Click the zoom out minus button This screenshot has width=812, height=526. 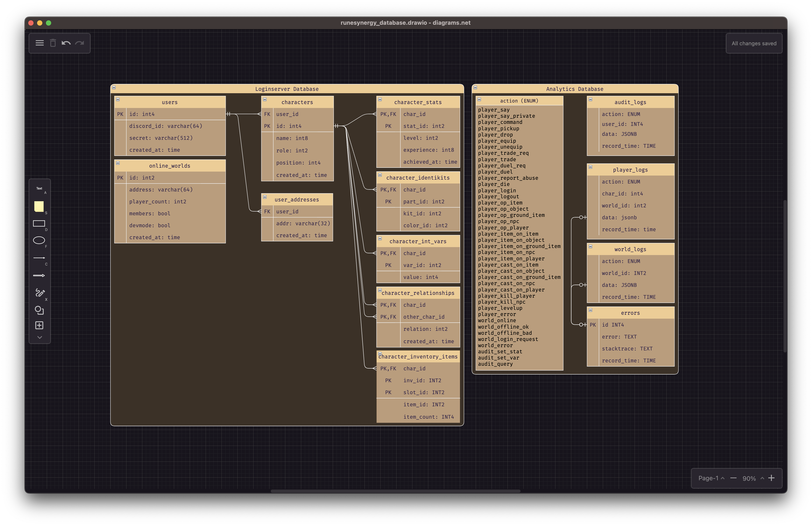click(x=733, y=478)
